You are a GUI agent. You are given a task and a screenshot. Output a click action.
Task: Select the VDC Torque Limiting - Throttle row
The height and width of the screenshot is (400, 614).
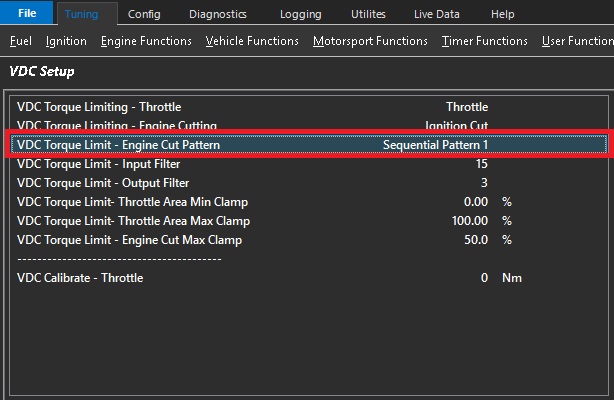point(99,107)
